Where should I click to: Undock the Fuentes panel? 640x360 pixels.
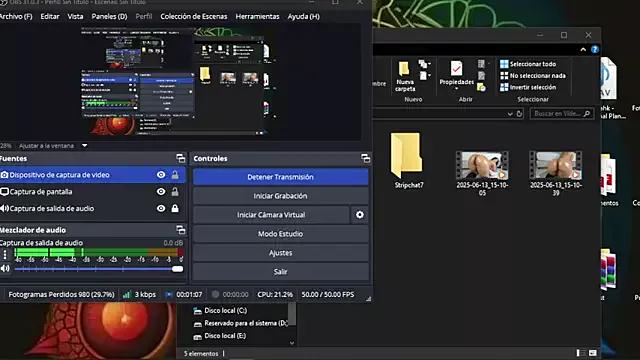(180, 158)
